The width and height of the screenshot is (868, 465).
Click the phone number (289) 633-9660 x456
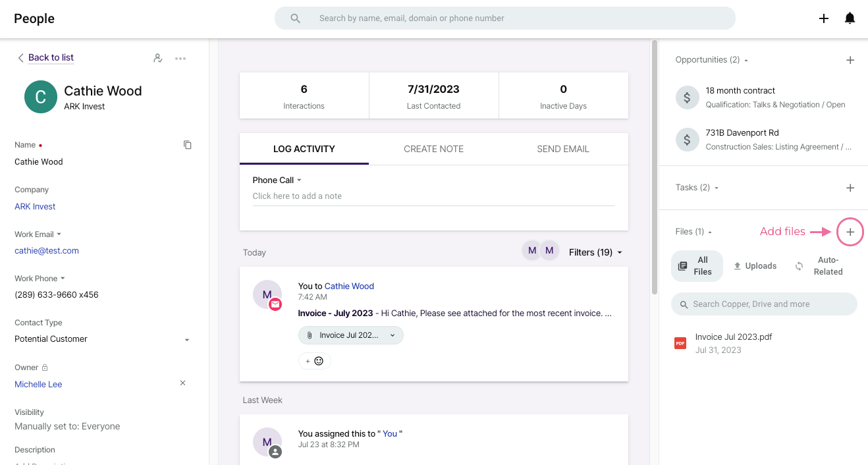57,295
